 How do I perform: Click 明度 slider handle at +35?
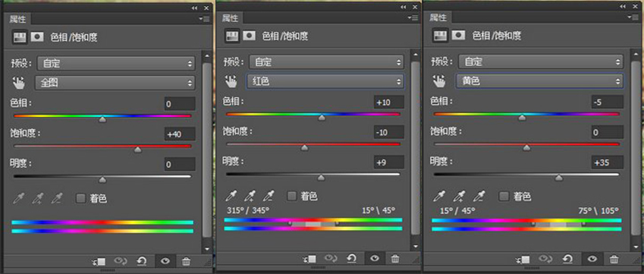[558, 178]
